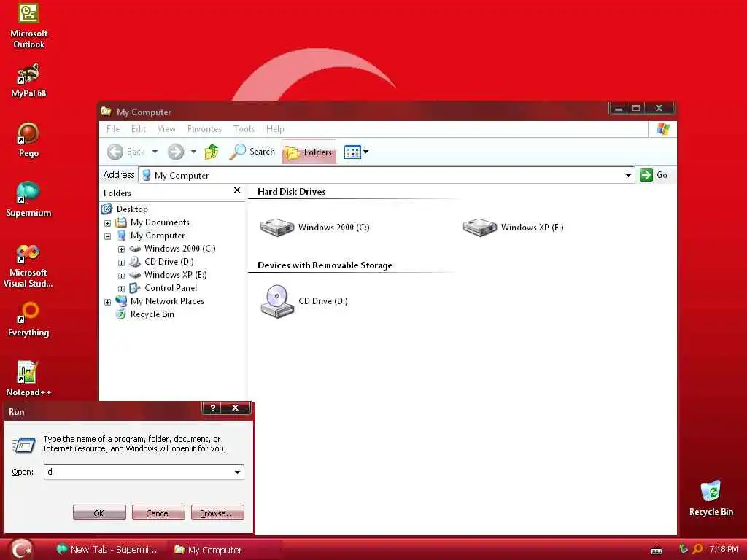
Task: Launch Supermium from the desktop
Action: (28, 200)
